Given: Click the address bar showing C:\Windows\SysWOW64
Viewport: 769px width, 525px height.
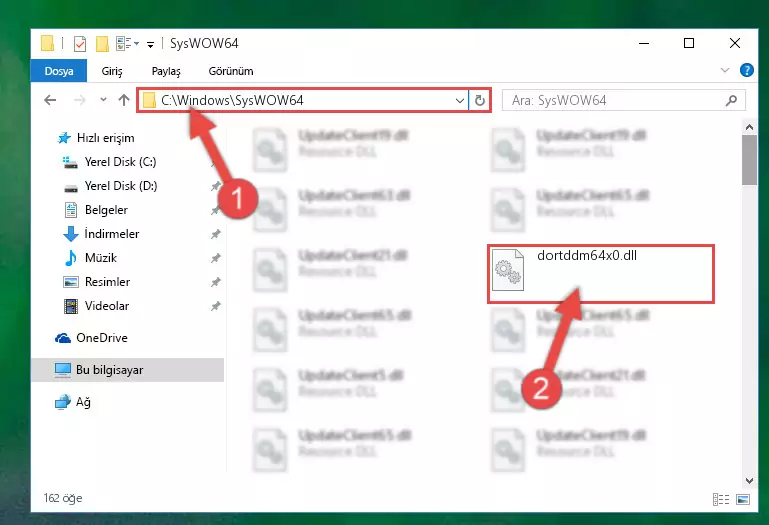Looking at the screenshot, I should coord(303,101).
